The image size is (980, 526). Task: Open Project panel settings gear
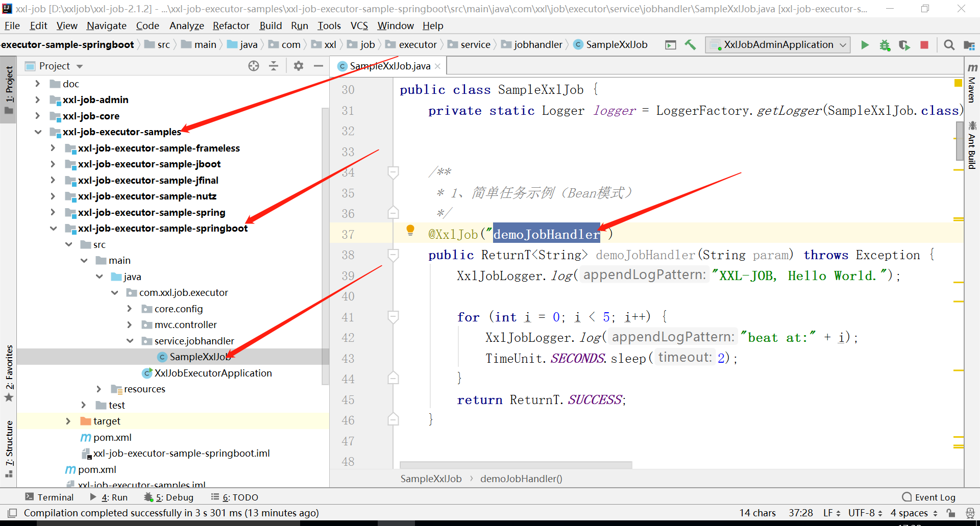[x=299, y=66]
